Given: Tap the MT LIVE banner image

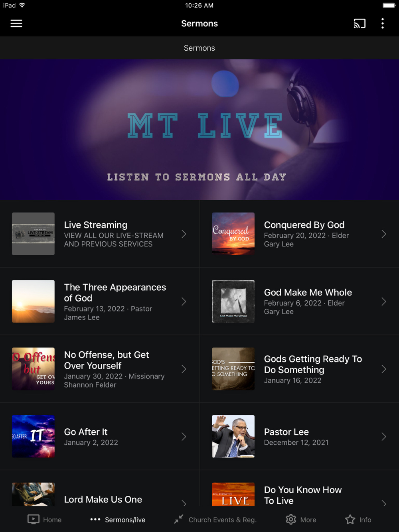Looking at the screenshot, I should pyautogui.click(x=199, y=130).
